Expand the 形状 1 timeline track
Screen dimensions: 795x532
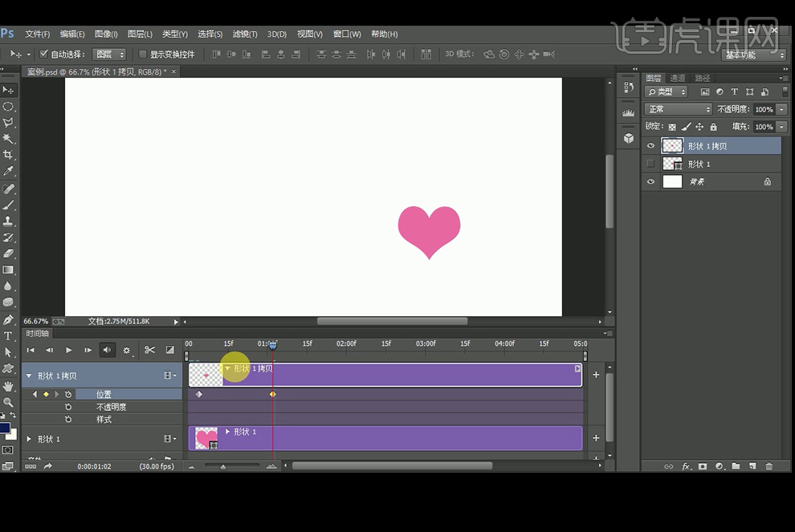[30, 439]
